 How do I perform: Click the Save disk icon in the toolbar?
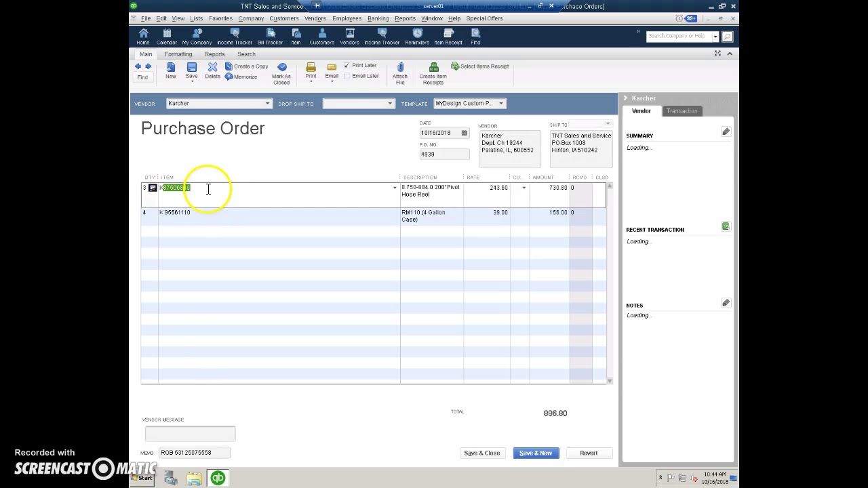click(x=192, y=67)
